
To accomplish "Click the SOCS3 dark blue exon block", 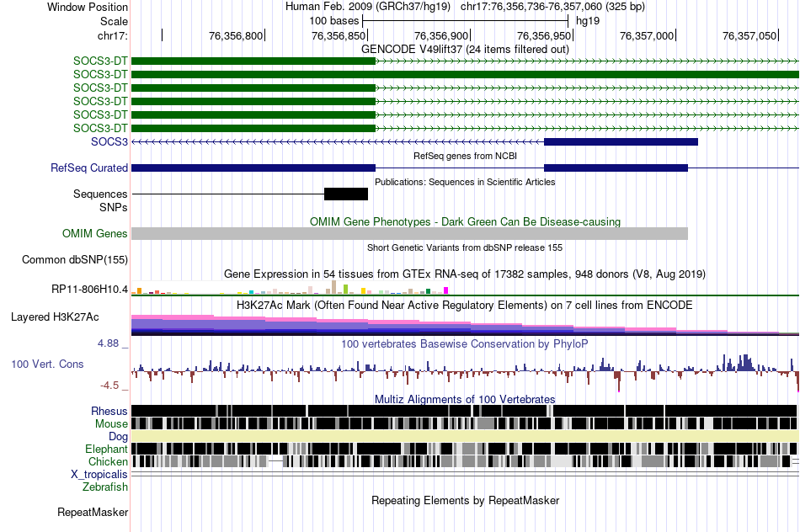I will [x=621, y=141].
